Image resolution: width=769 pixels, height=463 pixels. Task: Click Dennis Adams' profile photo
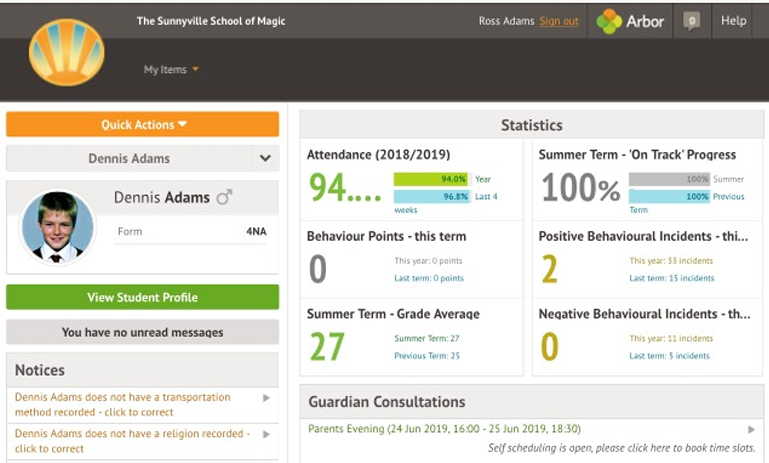[57, 227]
